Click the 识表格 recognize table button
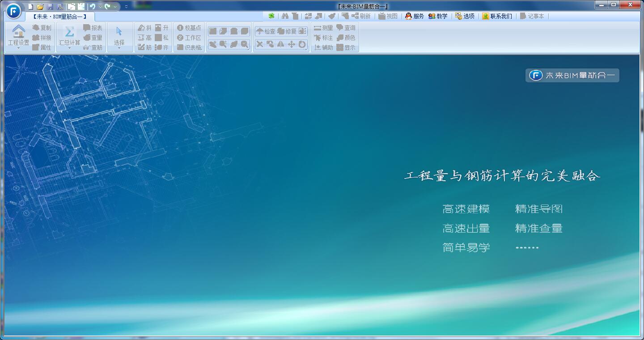The height and width of the screenshot is (340, 644). (x=189, y=47)
